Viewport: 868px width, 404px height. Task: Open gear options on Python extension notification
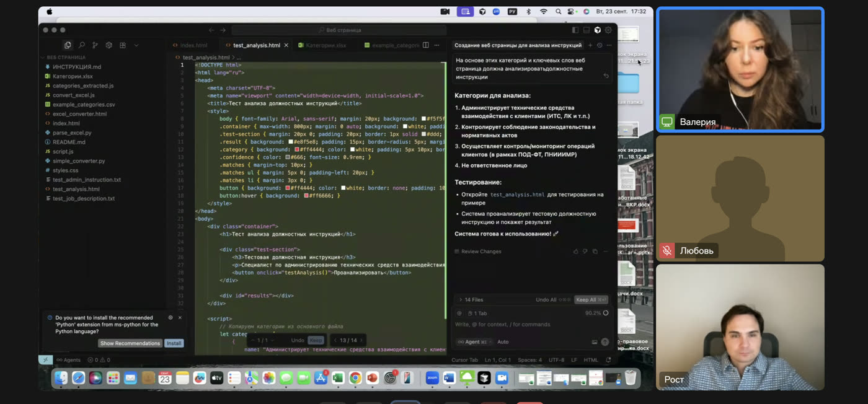tap(170, 318)
